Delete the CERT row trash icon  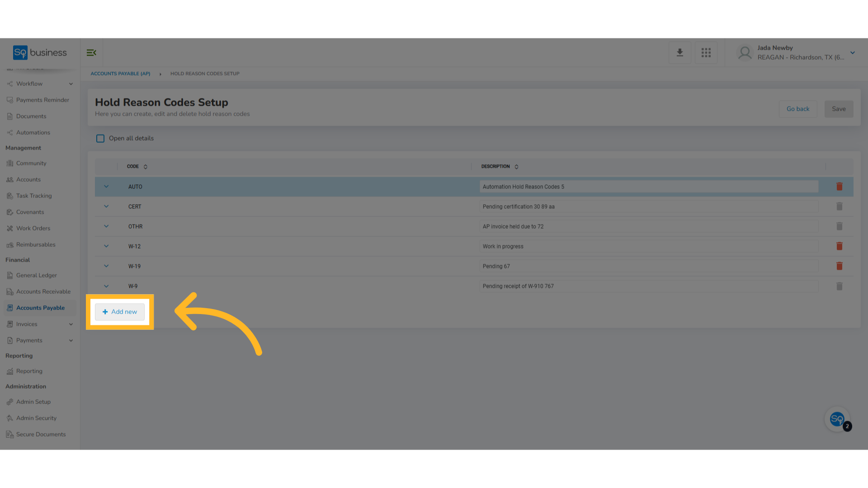pyautogui.click(x=839, y=206)
